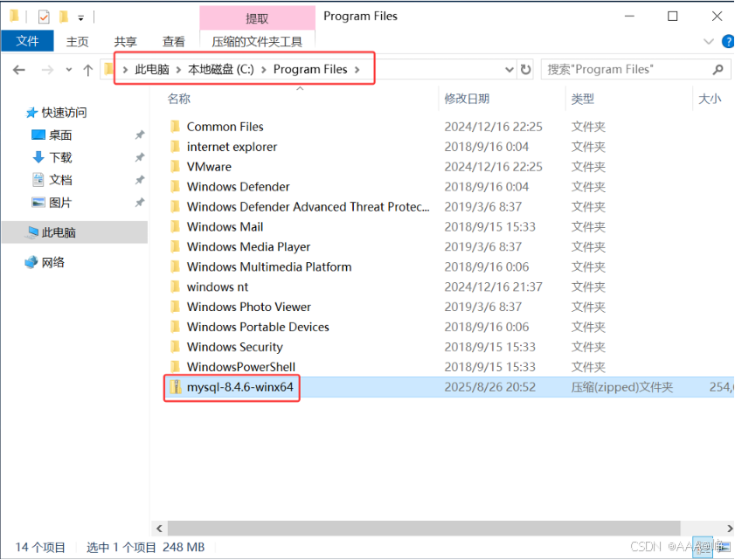Sort by the 名称 column header

click(x=179, y=99)
